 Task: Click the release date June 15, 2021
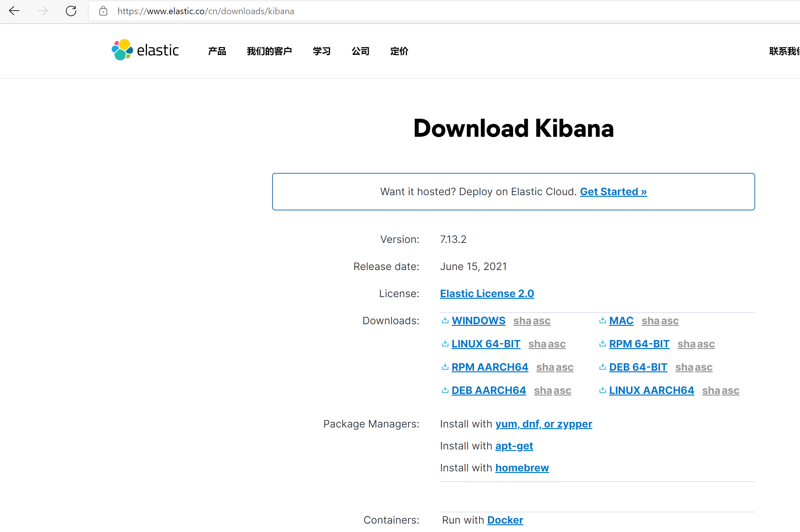(x=474, y=266)
